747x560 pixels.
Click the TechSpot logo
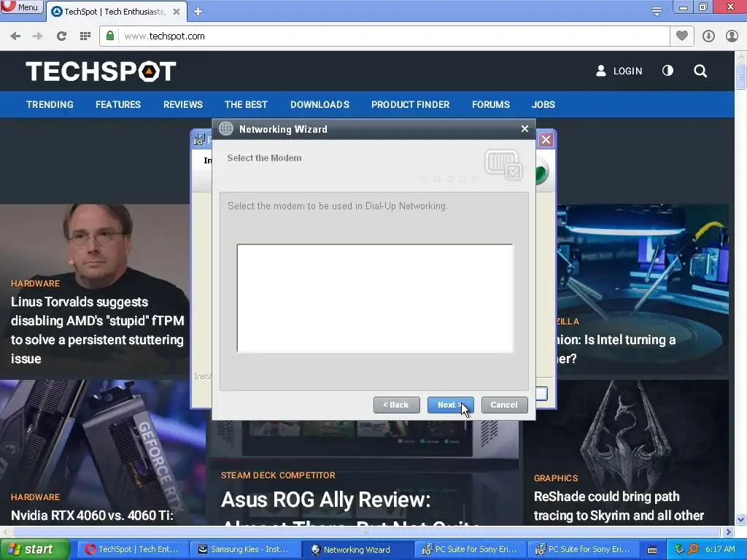101,71
